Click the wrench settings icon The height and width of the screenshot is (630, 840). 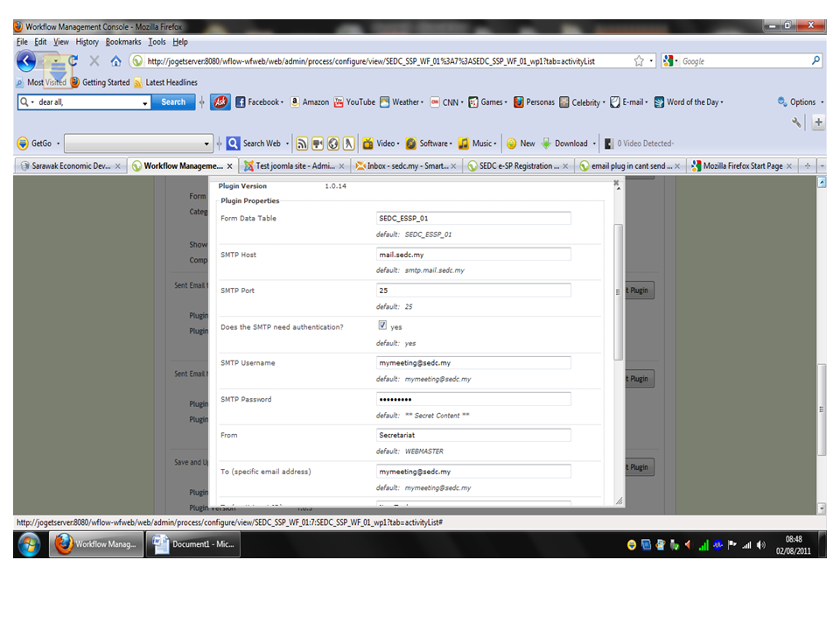(x=796, y=123)
